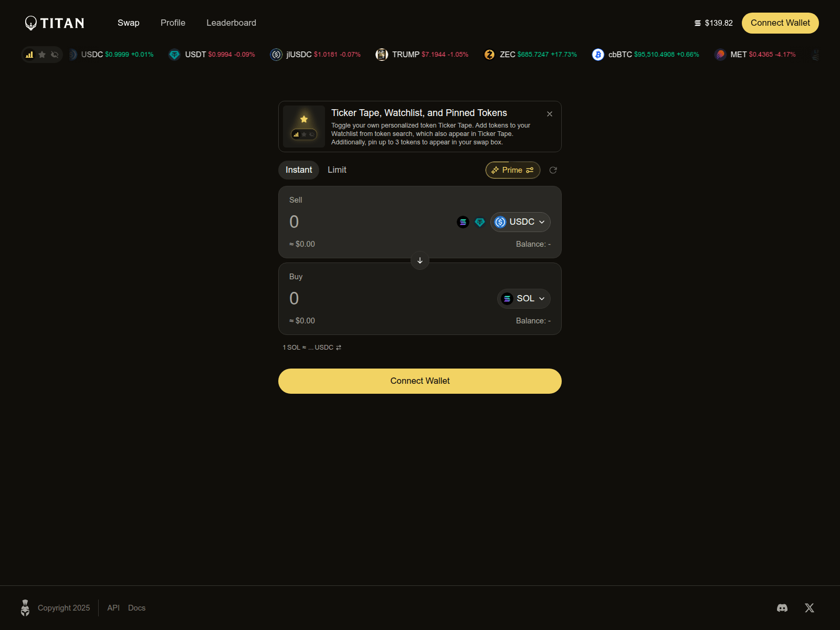The width and height of the screenshot is (840, 630).
Task: Open the Leaderboard page
Action: 231,23
